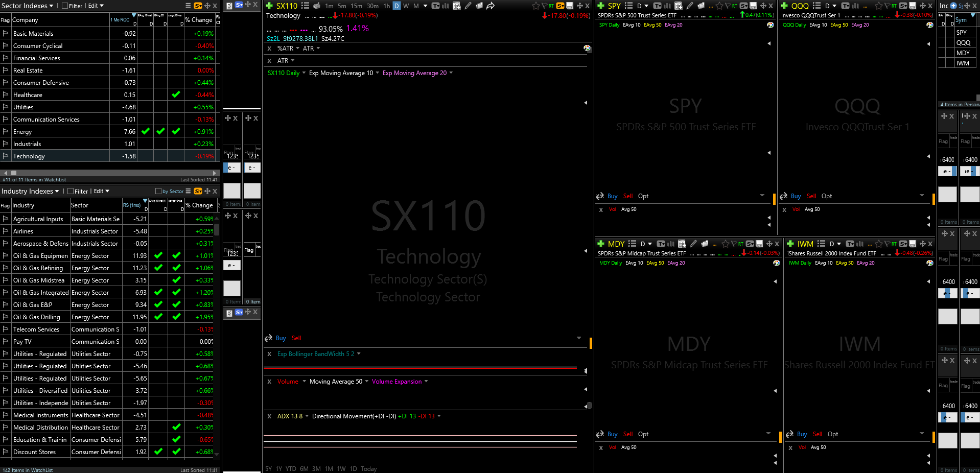Click the green plus icon beside SX110
The image size is (980, 473).
[269, 6]
